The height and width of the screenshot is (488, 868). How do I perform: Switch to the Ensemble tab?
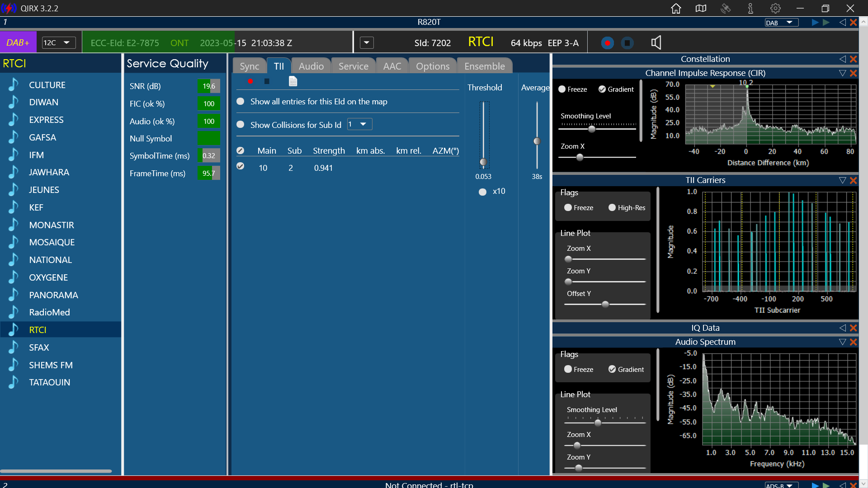[x=485, y=66]
